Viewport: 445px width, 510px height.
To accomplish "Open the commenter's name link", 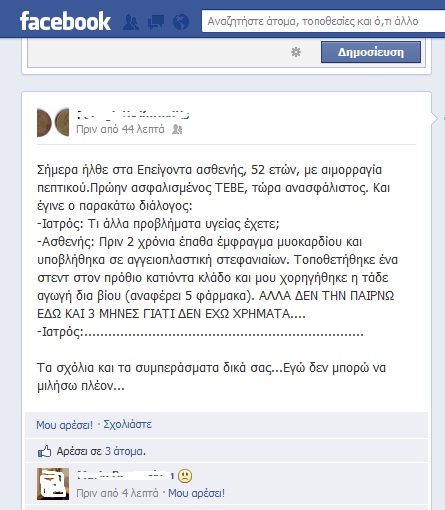I will [x=125, y=475].
